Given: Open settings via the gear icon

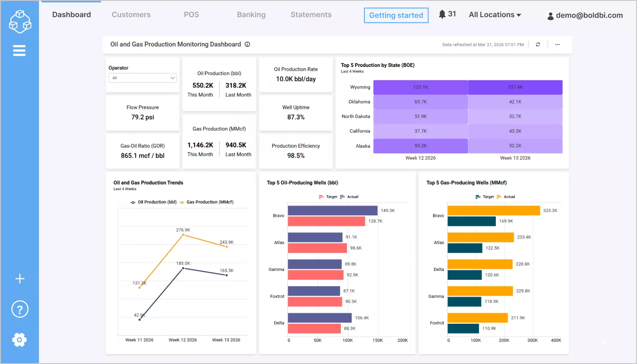Looking at the screenshot, I should pos(20,340).
